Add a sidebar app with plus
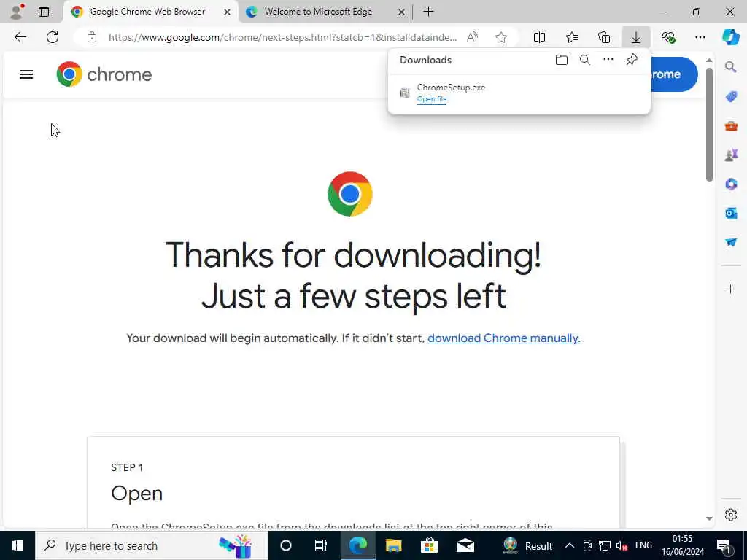 coord(731,289)
